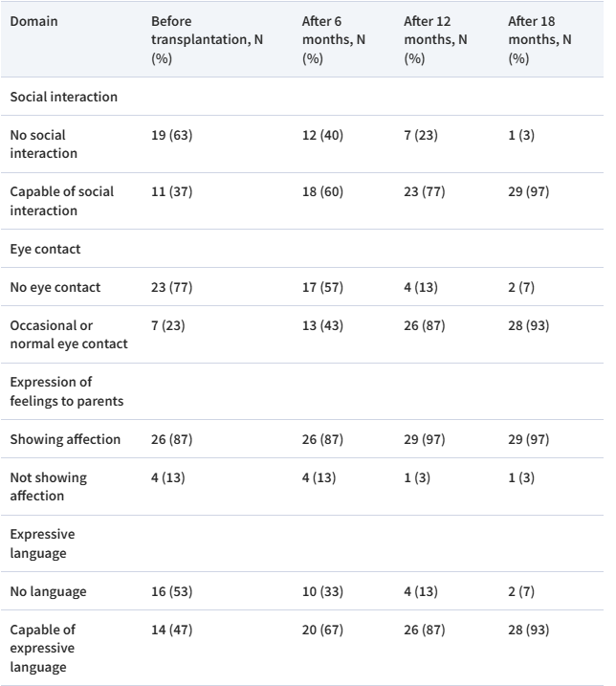Click the Social interaction section heading

click(x=62, y=96)
